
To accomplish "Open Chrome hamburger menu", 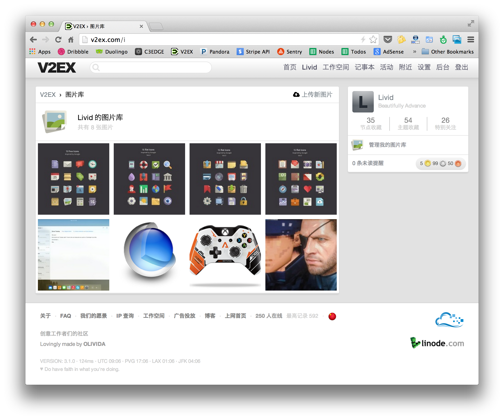I will (x=471, y=39).
